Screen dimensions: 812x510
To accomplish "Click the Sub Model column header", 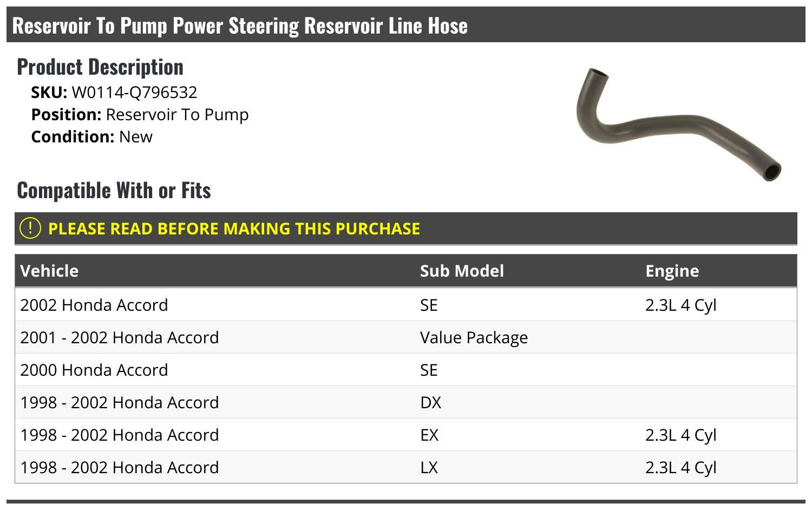I will click(x=462, y=271).
